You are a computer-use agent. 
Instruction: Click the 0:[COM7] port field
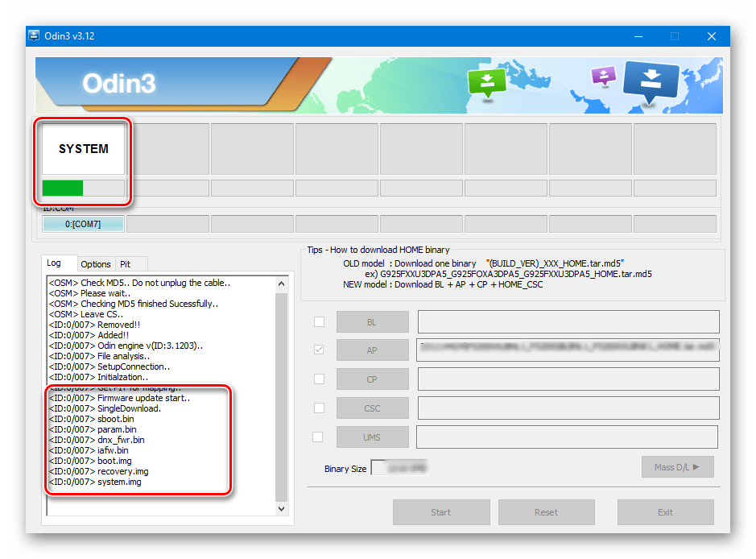(83, 224)
